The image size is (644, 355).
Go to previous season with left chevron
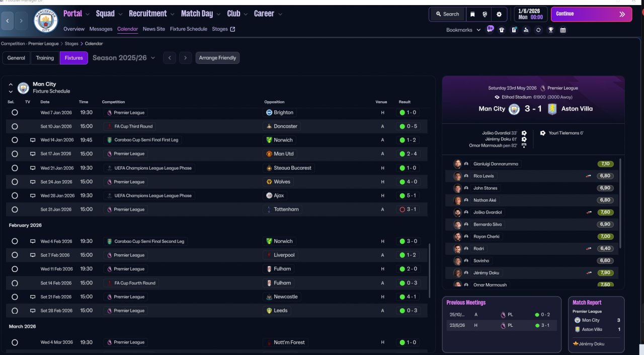pyautogui.click(x=170, y=58)
